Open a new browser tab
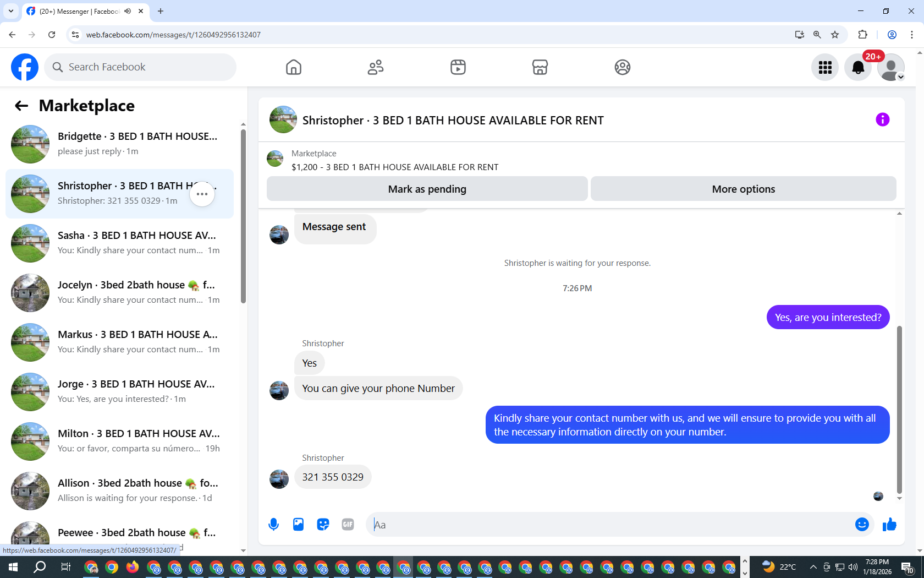 coord(161,11)
